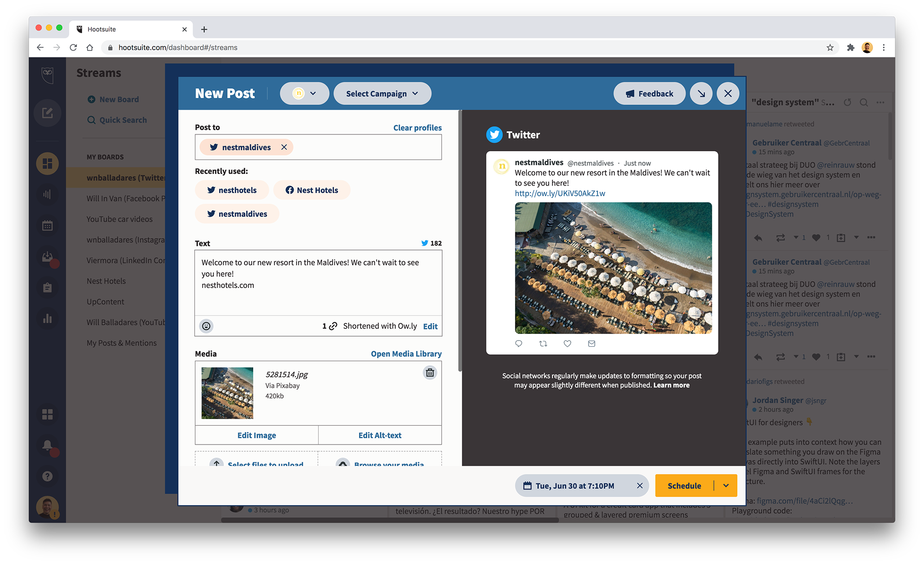The image size is (924, 564).
Task: Open browser extensions puzzle icon
Action: pos(850,47)
